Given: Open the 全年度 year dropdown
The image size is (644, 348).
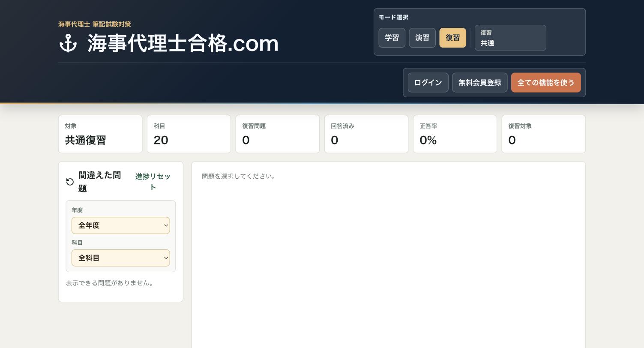Looking at the screenshot, I should tap(121, 225).
